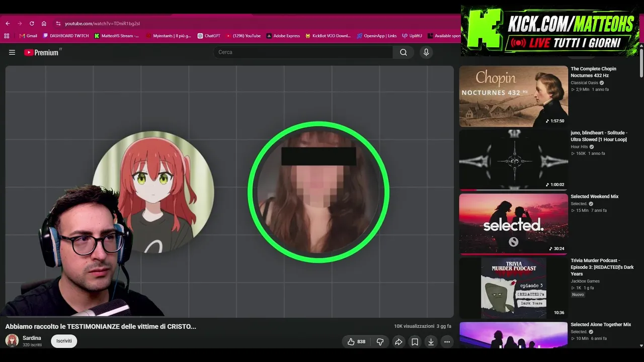Open the Selected Alone Together Mix title
Viewport: 644px width, 362px height.
(x=601, y=325)
